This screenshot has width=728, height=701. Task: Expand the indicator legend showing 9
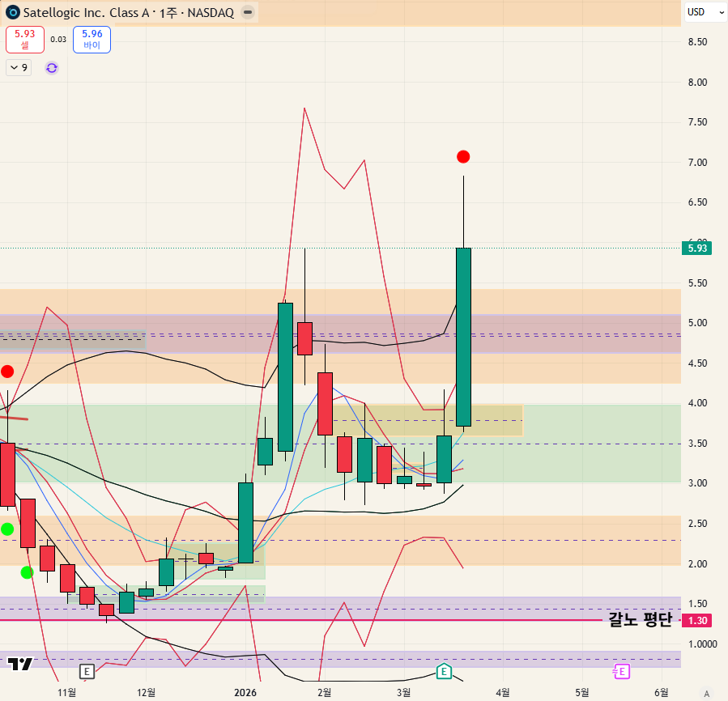pyautogui.click(x=19, y=68)
